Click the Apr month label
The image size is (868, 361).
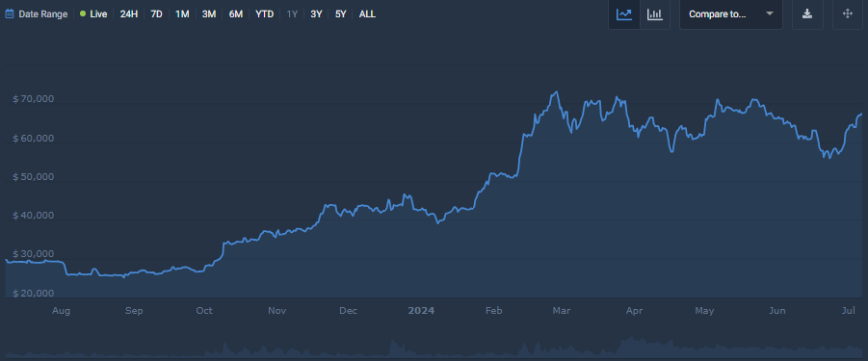[634, 311]
